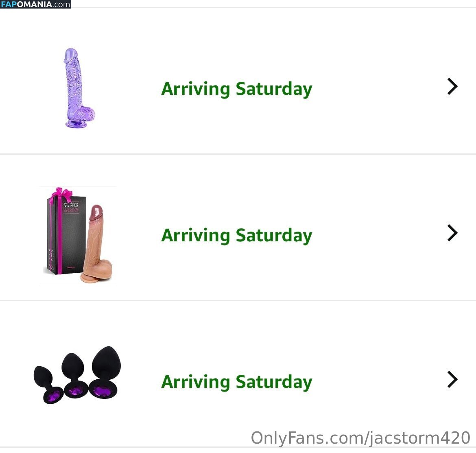Screen dimensions: 476x453
Task: Click the pink ribbon bow on the box
Action: click(x=61, y=194)
